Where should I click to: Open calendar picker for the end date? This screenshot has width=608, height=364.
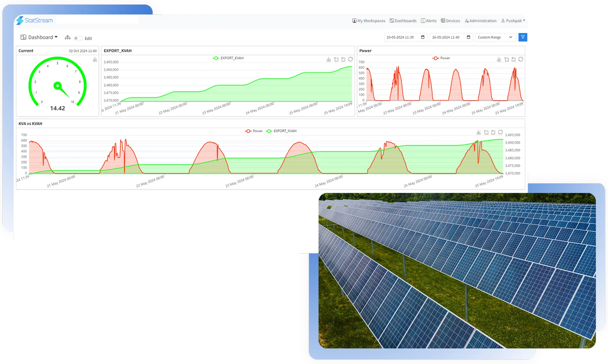[468, 37]
